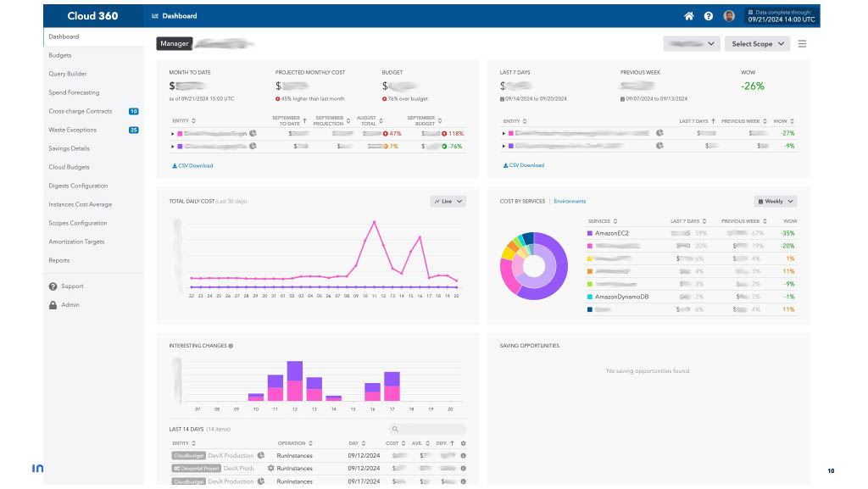Open the home icon in header

click(688, 16)
